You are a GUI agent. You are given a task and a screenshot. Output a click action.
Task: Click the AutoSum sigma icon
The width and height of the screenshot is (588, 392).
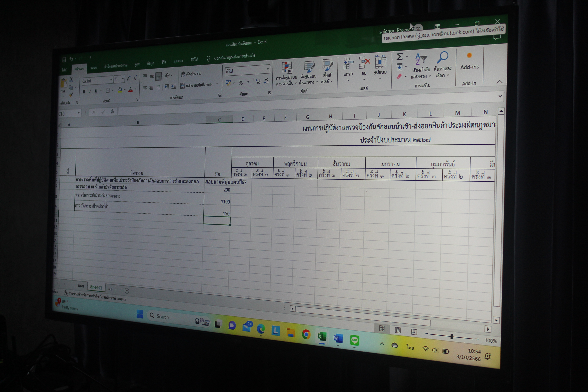click(399, 57)
